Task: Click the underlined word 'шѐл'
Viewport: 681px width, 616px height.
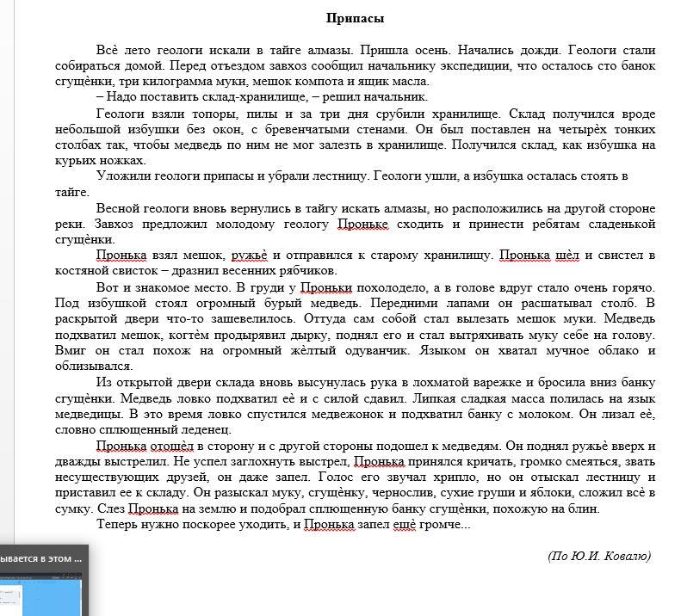Action: pos(567,256)
